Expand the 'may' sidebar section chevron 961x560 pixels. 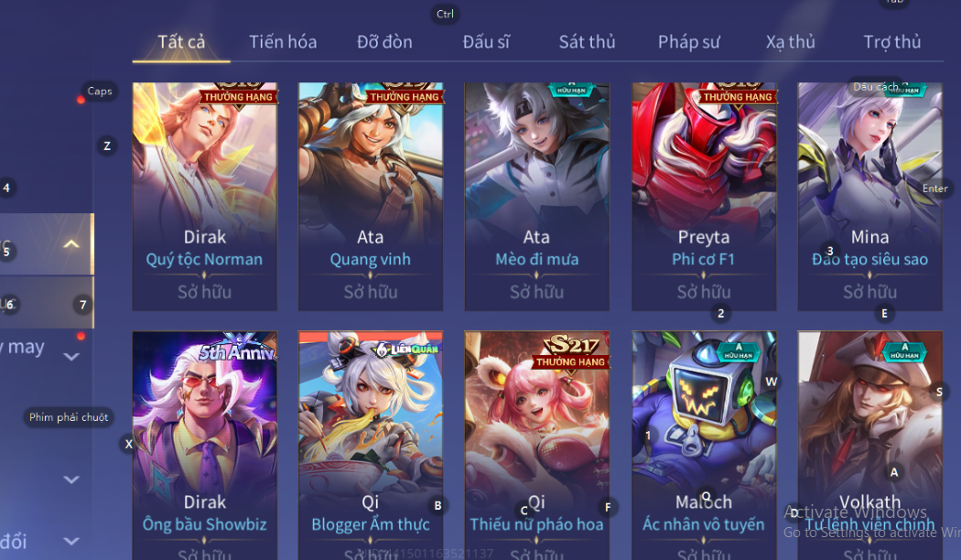(71, 357)
